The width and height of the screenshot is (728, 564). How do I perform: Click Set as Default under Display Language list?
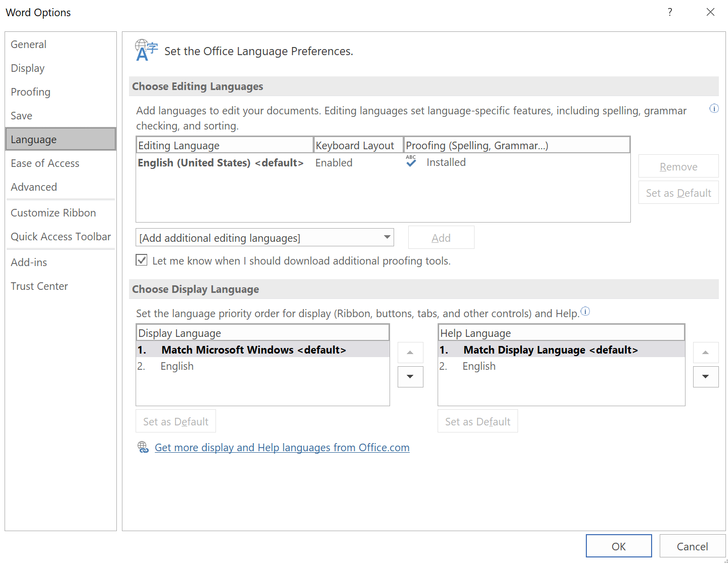click(176, 421)
